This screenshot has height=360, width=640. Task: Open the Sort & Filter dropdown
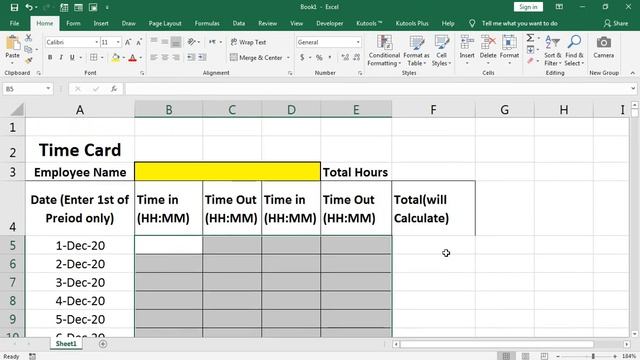coord(553,51)
